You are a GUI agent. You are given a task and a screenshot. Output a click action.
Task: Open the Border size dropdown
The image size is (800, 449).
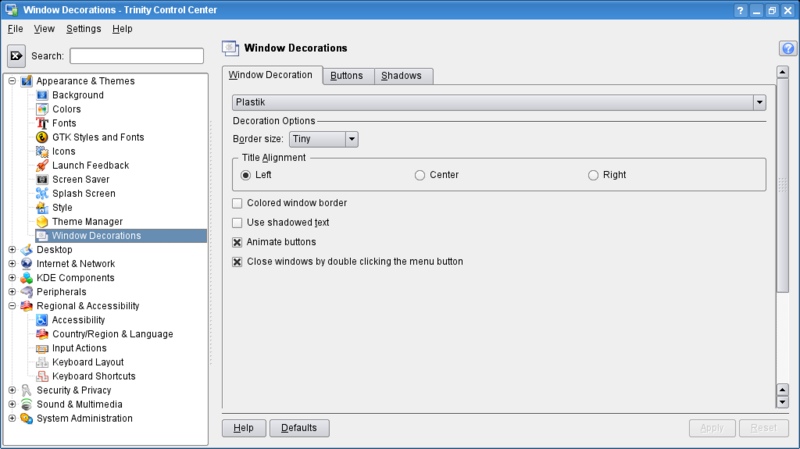tap(324, 139)
